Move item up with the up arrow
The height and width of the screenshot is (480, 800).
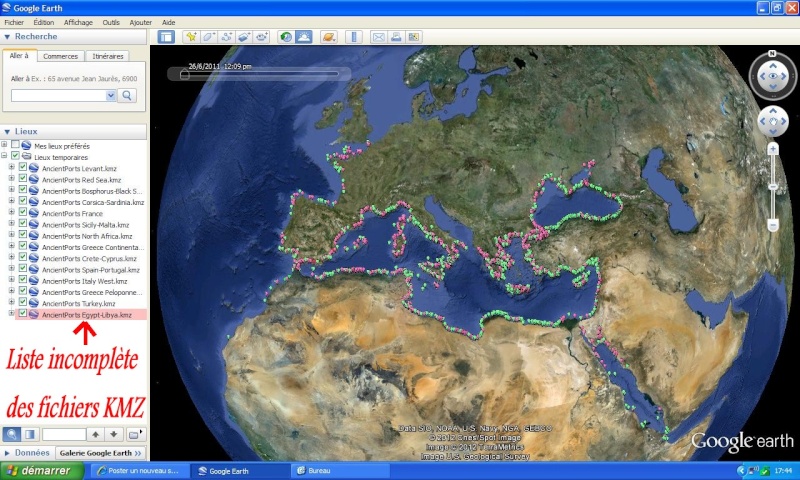coord(95,435)
